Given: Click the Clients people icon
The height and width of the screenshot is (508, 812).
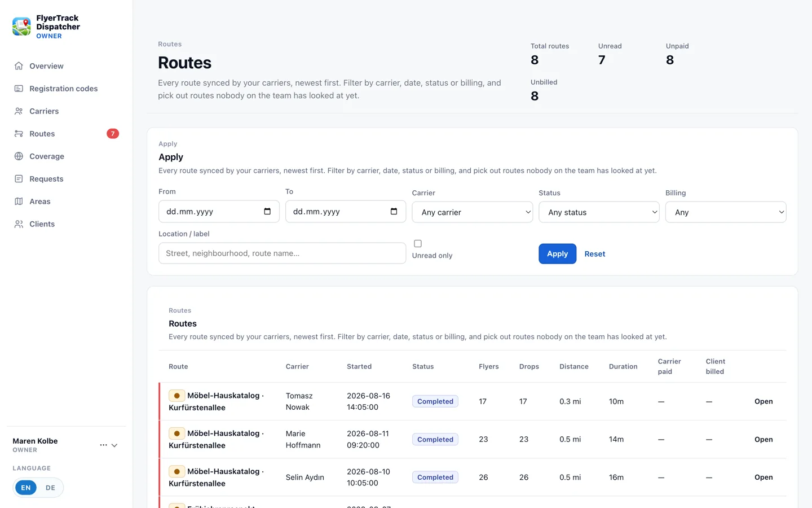Looking at the screenshot, I should coord(19,224).
